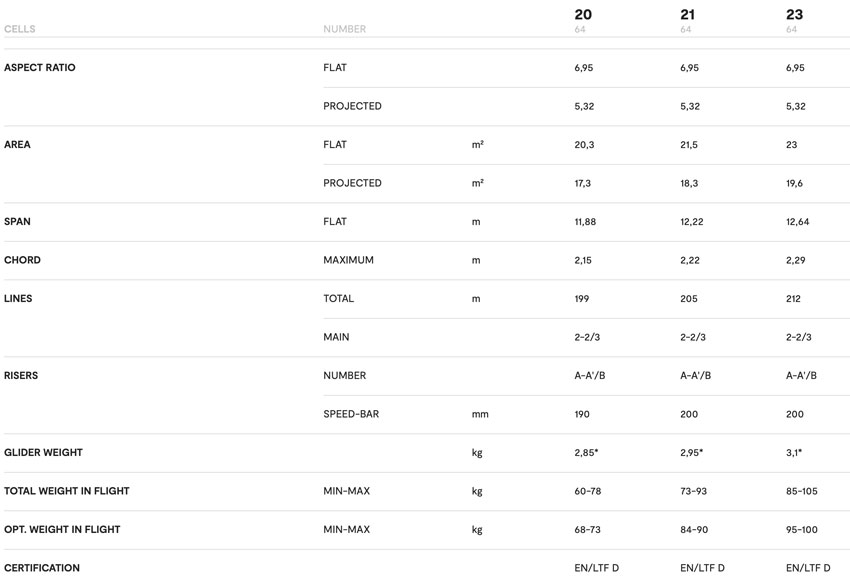The width and height of the screenshot is (850, 587).
Task: Click the 212 total lines value
Action: click(x=793, y=299)
